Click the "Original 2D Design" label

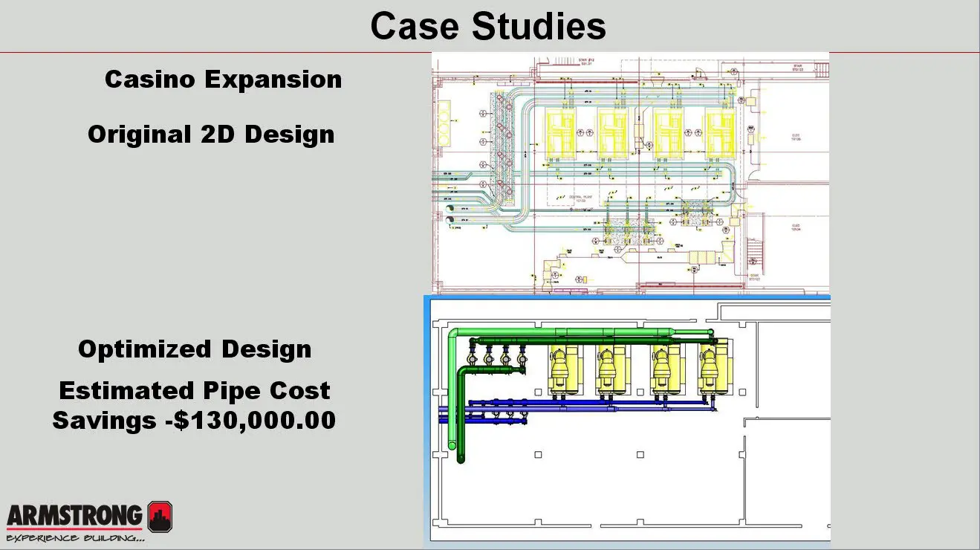pos(211,135)
